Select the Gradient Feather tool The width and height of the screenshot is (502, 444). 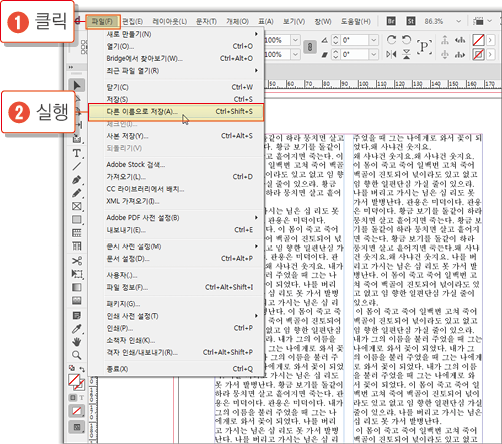pyautogui.click(x=77, y=301)
